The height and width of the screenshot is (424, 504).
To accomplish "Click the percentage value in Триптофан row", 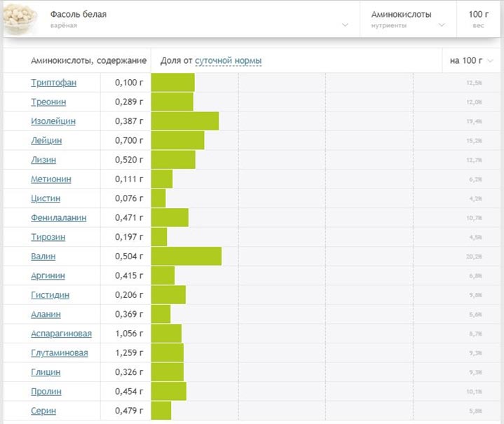I will (x=474, y=83).
